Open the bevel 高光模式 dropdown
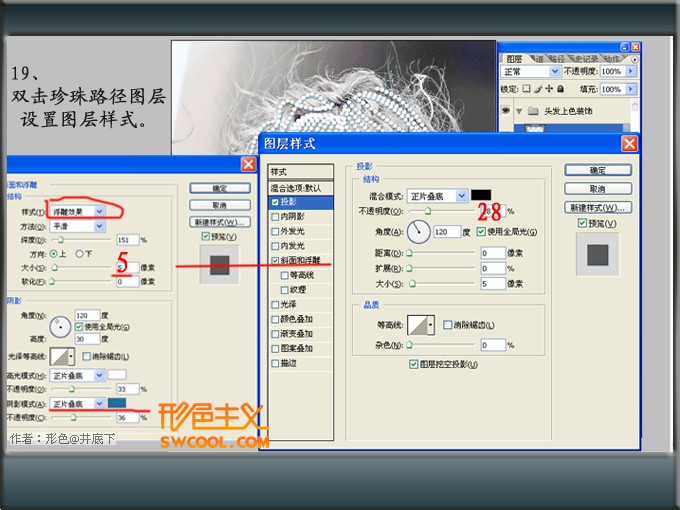Viewport: 680px width, 510px height. pyautogui.click(x=77, y=376)
